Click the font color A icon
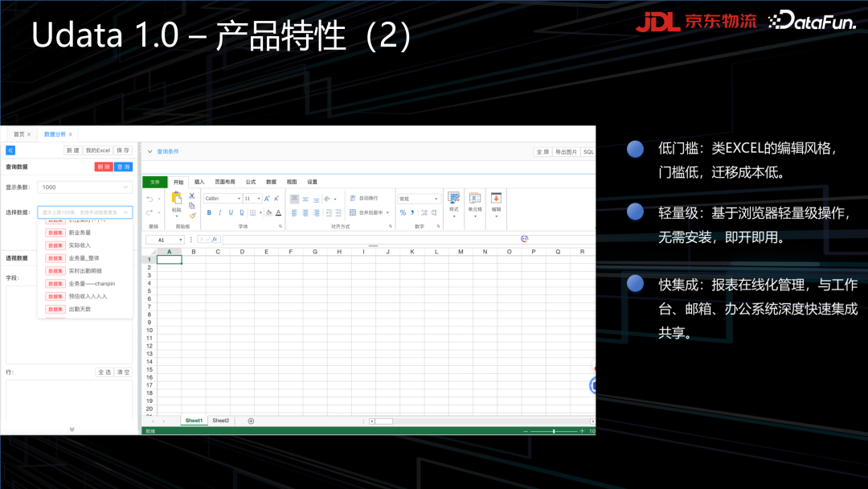The width and height of the screenshot is (868, 489). click(278, 212)
